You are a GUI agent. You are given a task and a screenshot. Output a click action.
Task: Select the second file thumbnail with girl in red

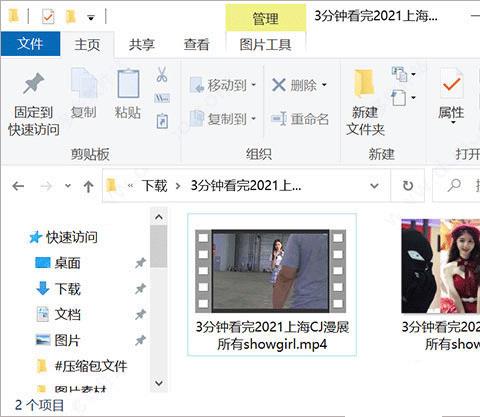(x=440, y=266)
